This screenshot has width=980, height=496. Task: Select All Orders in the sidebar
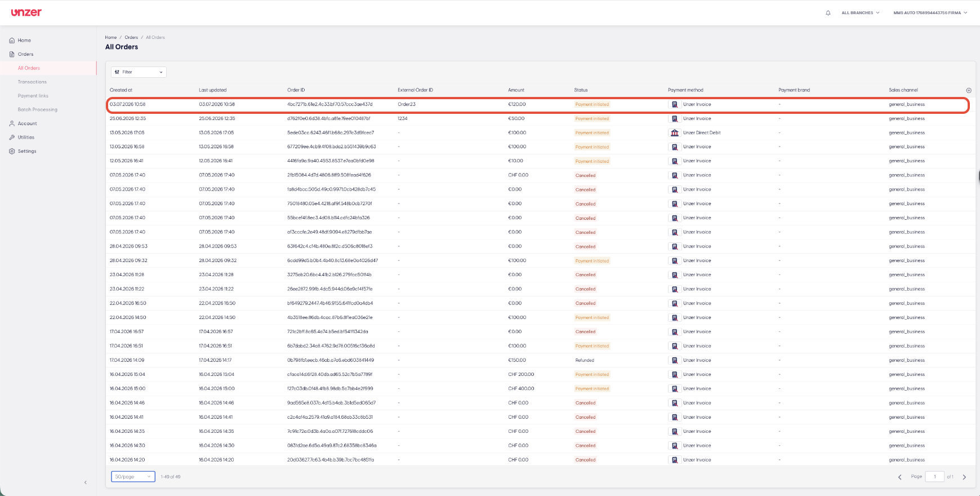[x=29, y=68]
